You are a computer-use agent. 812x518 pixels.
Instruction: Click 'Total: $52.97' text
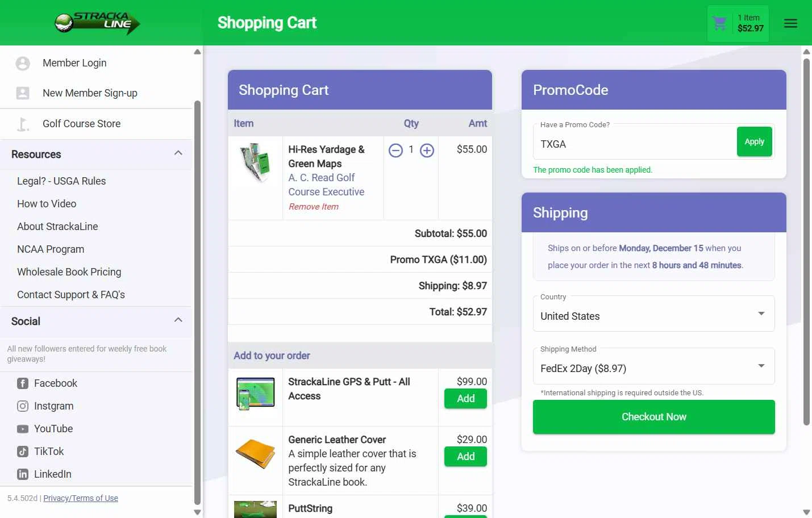tap(458, 312)
